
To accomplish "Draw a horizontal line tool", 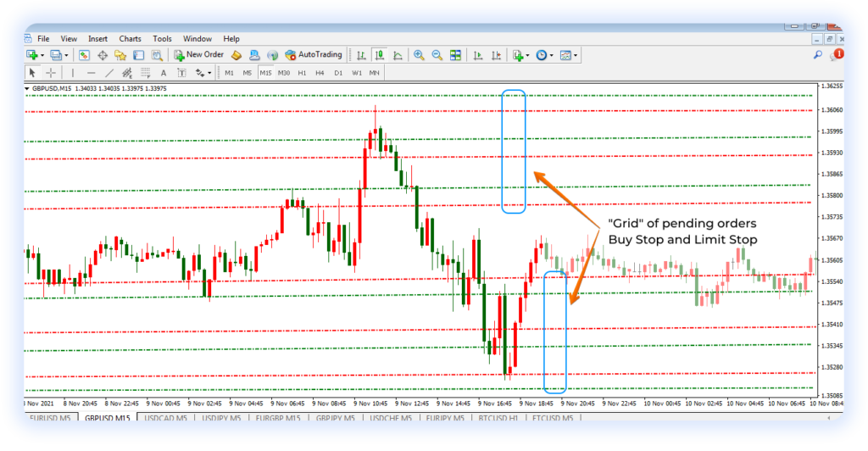I will (x=91, y=73).
